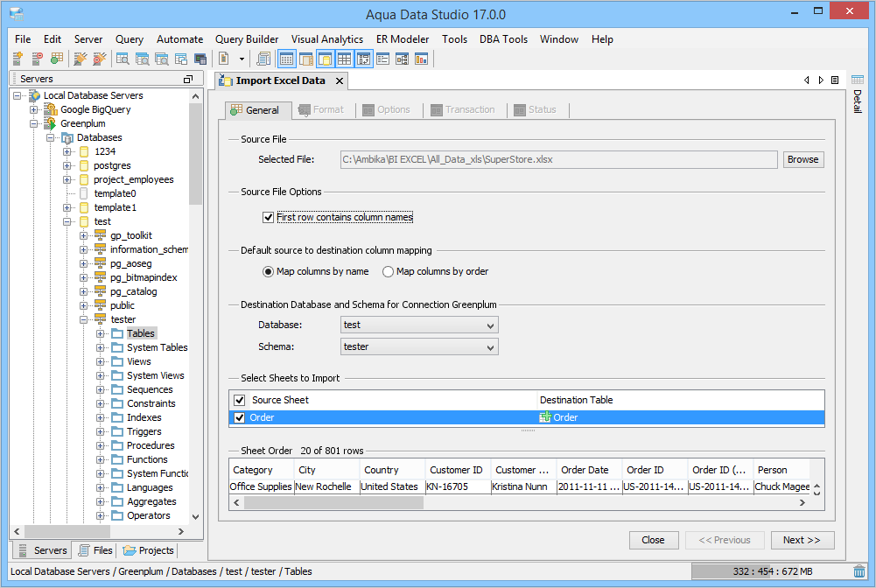Click the Selected File path field
The image size is (876, 588).
click(x=558, y=160)
